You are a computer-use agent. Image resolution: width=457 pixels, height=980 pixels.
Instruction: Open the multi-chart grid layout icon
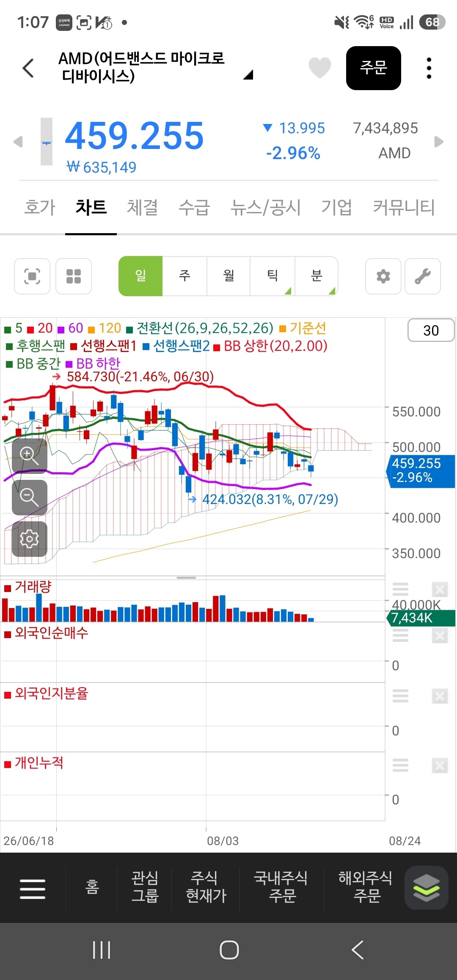click(74, 276)
